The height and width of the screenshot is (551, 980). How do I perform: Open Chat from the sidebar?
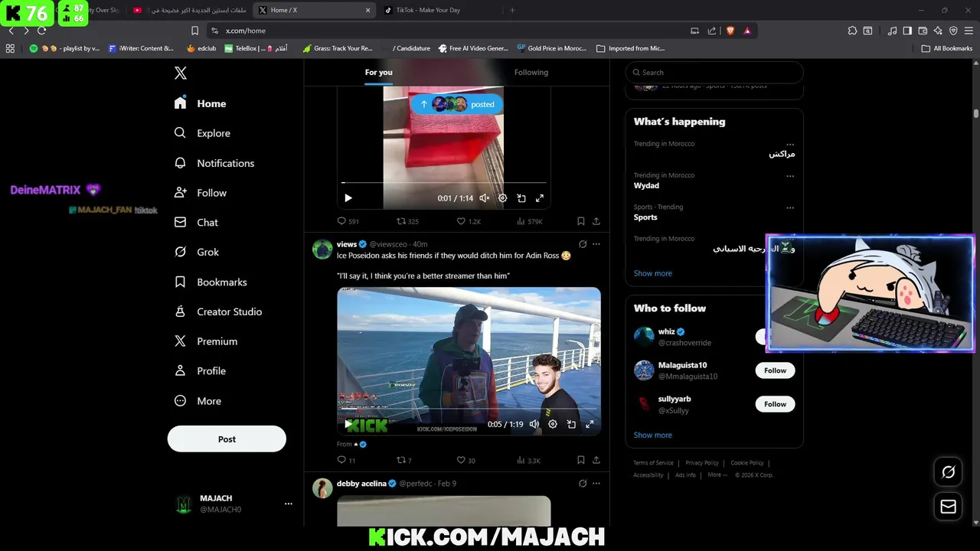pos(196,223)
